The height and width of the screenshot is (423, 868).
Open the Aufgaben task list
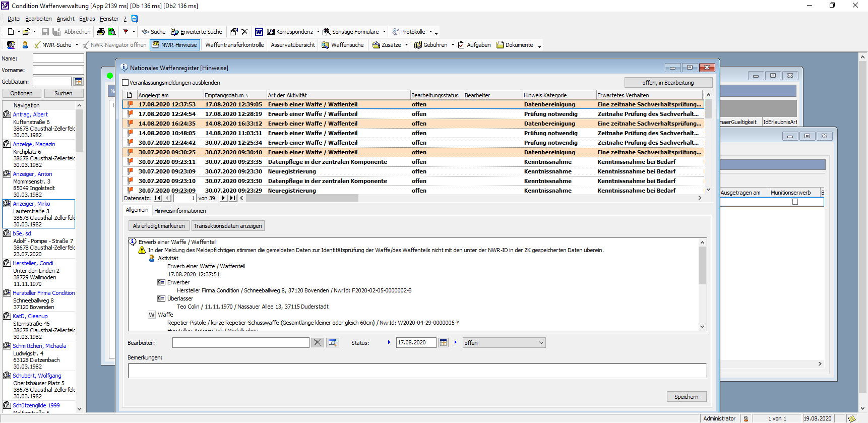tap(474, 45)
